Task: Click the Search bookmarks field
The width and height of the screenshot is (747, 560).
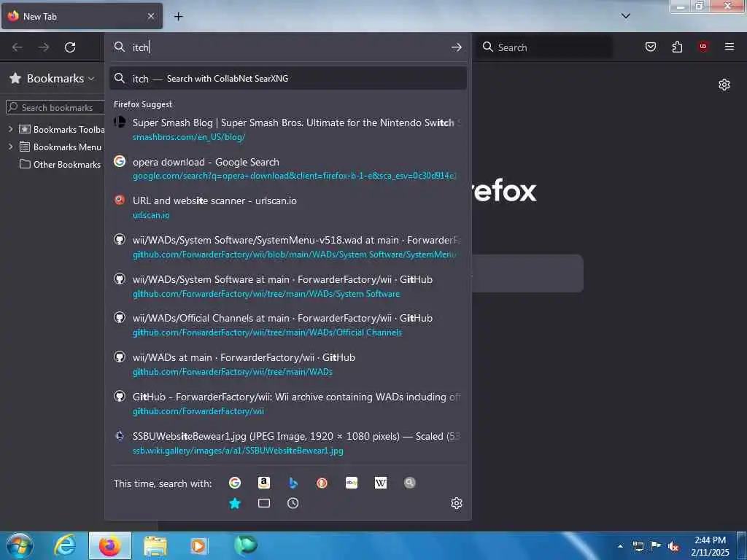Action: [x=55, y=107]
